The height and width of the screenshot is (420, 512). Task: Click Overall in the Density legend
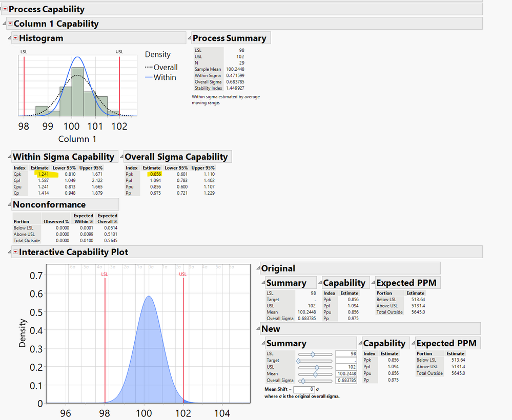[x=166, y=68]
